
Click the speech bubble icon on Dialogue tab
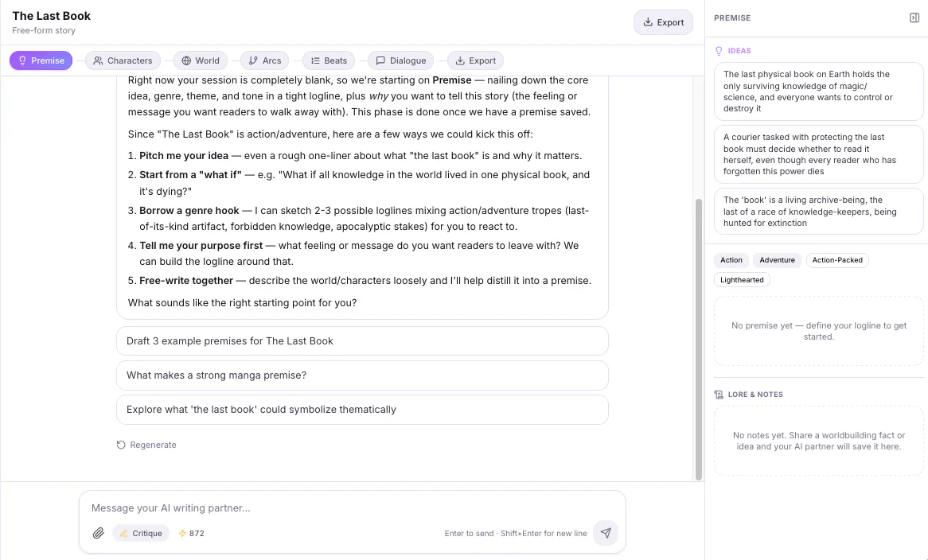click(380, 60)
